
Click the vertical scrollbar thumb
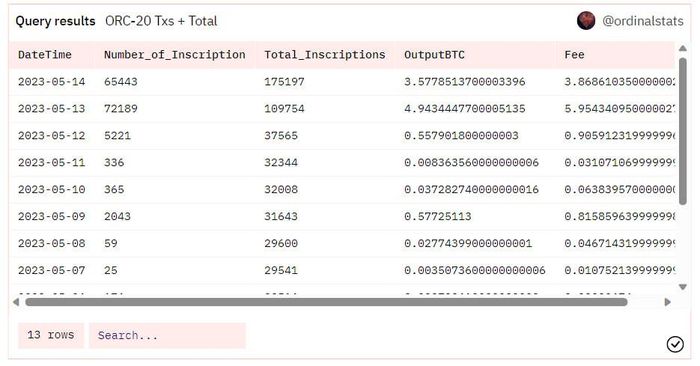point(683,131)
